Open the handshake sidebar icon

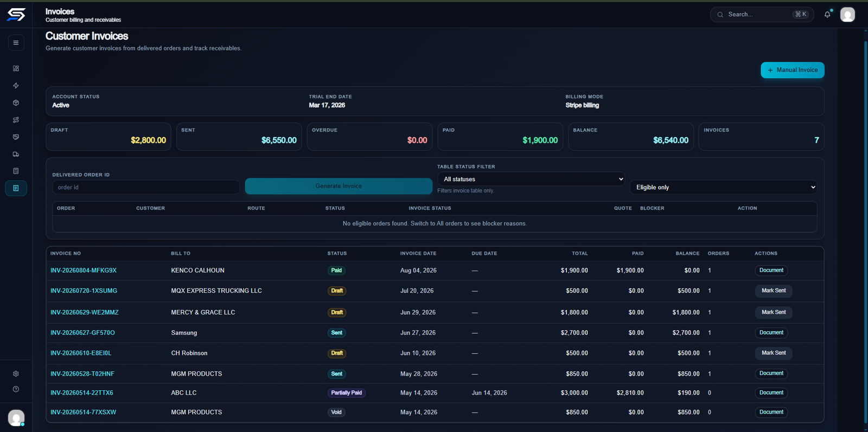(16, 137)
